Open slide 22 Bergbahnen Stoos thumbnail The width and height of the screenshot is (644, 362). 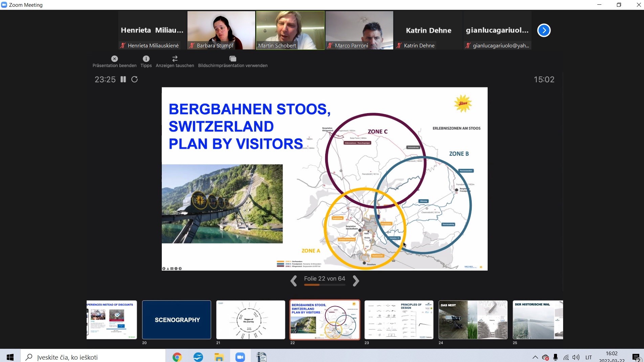click(x=325, y=320)
